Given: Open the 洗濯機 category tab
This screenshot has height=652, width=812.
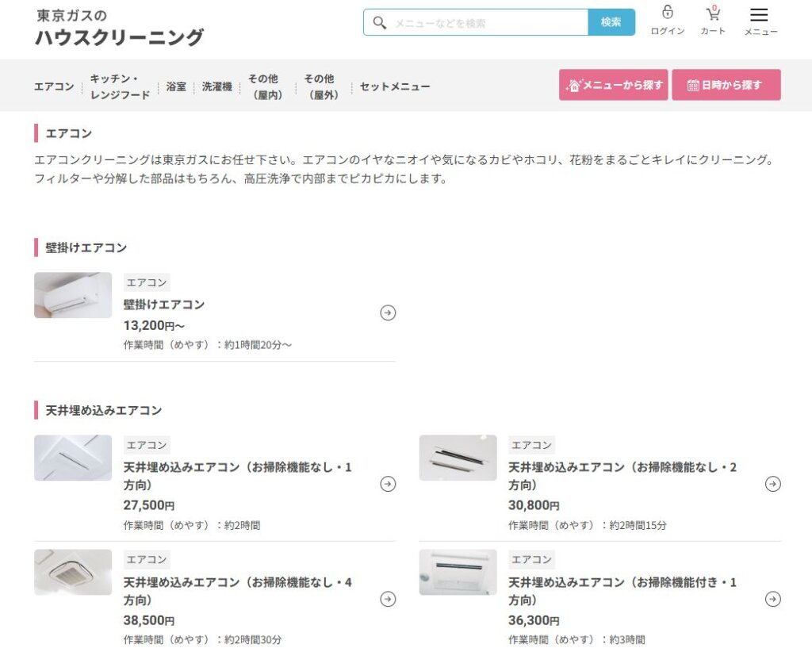Looking at the screenshot, I should 216,86.
